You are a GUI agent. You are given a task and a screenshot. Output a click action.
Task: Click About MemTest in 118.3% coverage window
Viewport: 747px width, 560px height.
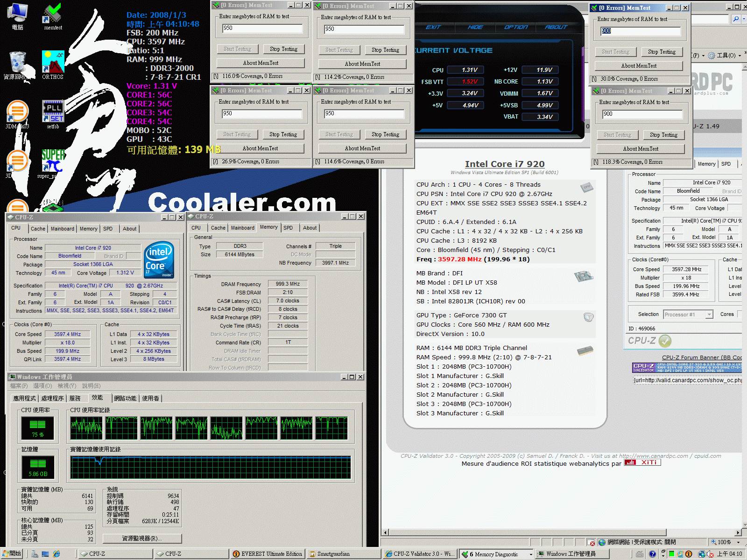[641, 149]
